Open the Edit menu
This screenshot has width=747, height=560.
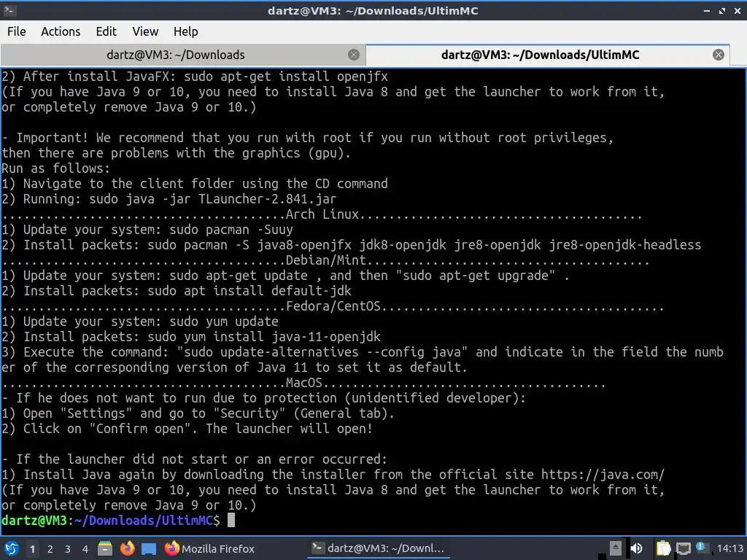pos(106,31)
